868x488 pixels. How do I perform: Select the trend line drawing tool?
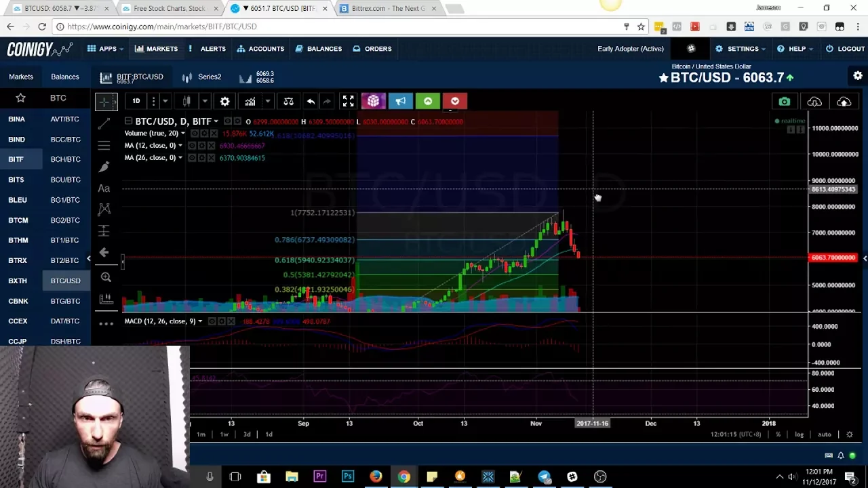click(x=104, y=124)
